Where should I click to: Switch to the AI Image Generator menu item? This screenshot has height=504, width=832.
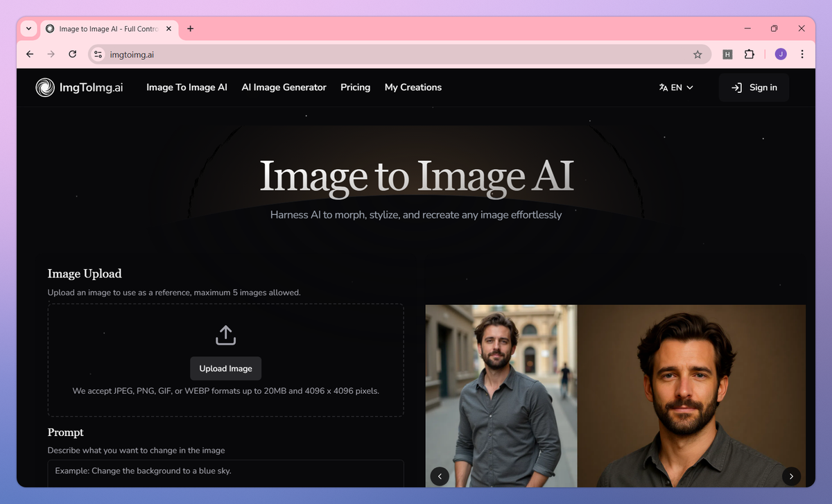click(284, 87)
